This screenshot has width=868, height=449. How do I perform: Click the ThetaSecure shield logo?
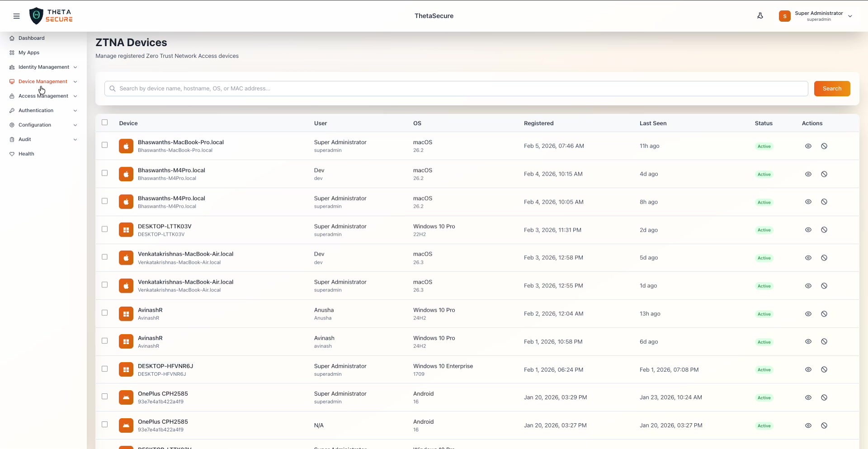click(36, 16)
